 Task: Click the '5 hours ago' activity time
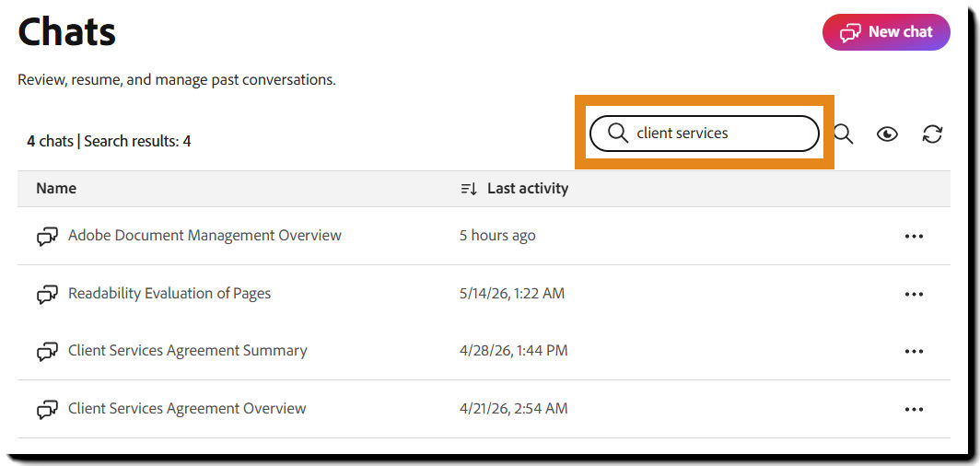pyautogui.click(x=497, y=236)
